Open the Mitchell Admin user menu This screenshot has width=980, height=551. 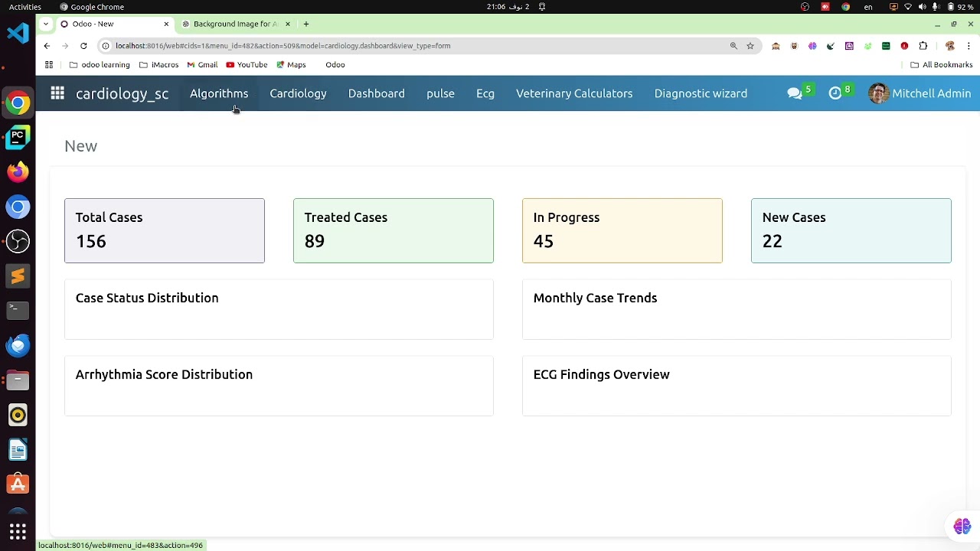920,93
